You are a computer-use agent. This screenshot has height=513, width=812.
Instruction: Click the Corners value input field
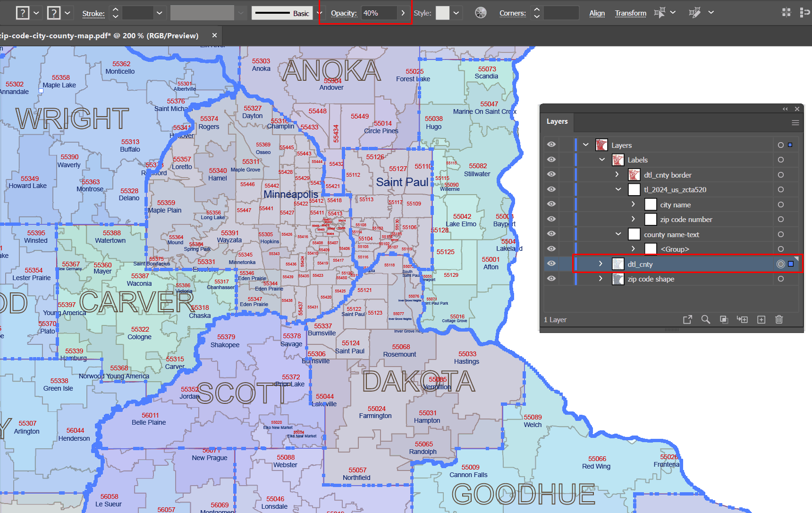point(561,13)
